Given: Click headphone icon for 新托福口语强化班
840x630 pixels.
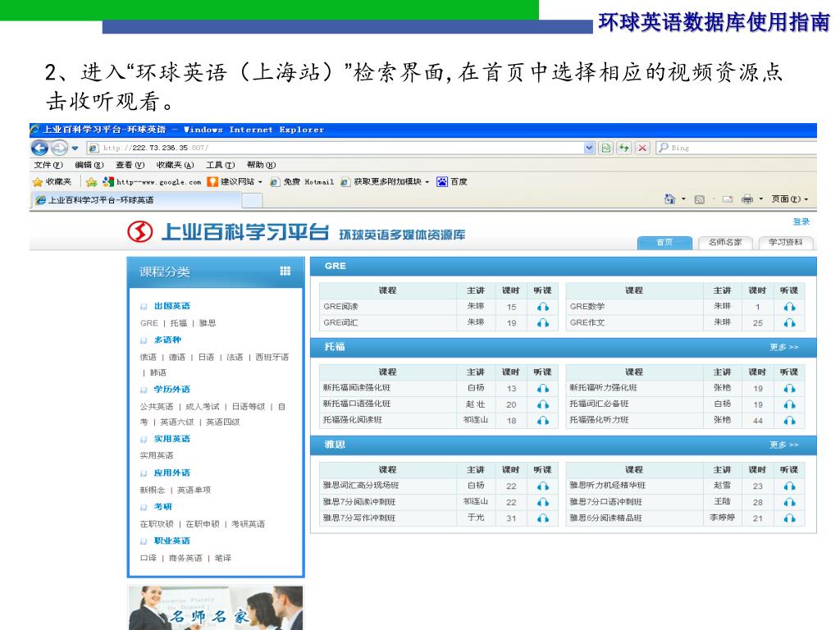Looking at the screenshot, I should tap(543, 404).
